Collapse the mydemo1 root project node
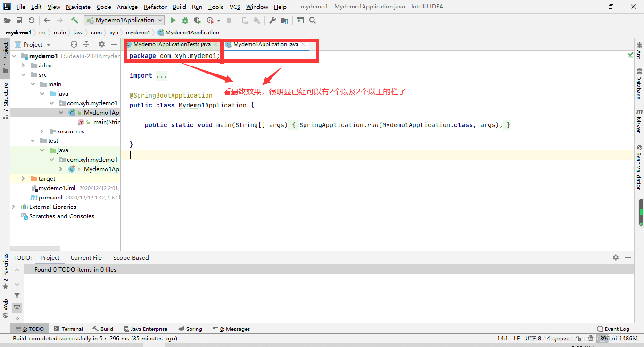The image size is (644, 347). (14, 56)
